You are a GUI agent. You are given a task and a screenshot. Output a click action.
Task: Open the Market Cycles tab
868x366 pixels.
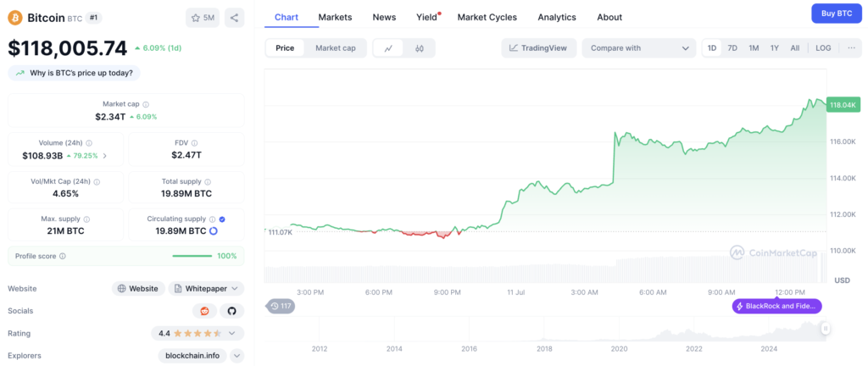[x=487, y=17]
